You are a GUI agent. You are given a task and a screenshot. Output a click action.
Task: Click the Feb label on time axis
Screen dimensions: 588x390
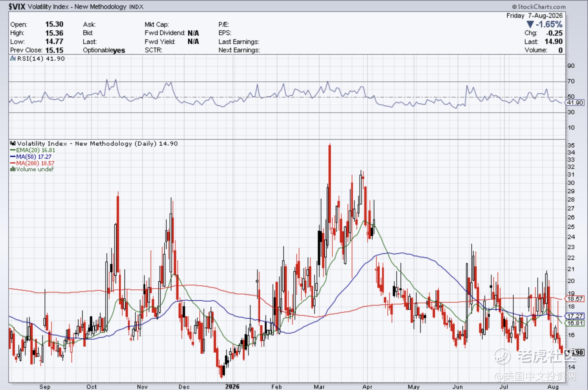click(x=276, y=386)
